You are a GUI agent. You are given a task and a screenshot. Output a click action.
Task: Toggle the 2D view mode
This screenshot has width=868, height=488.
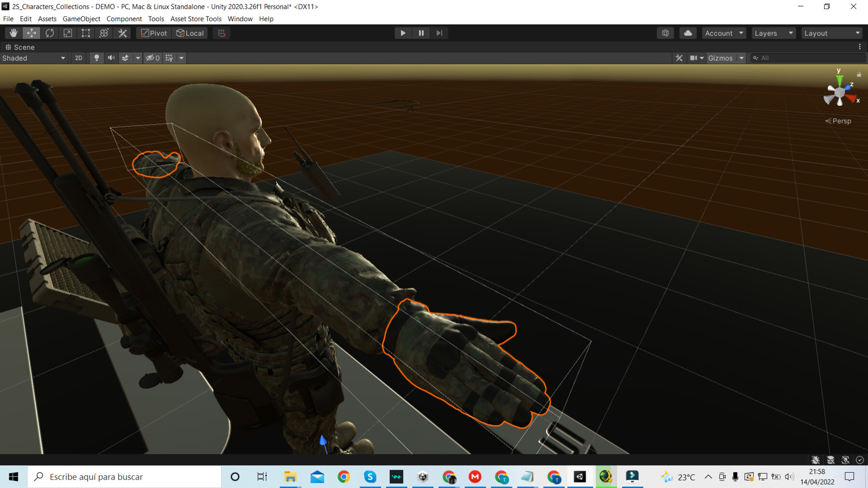click(x=79, y=58)
